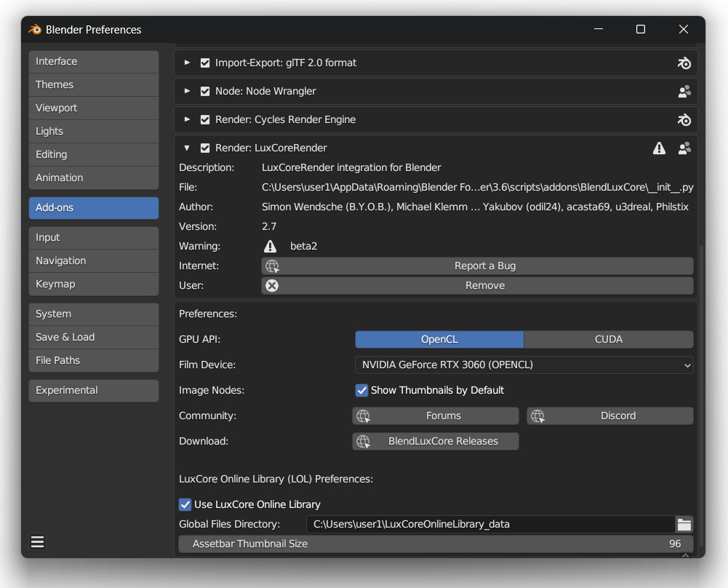This screenshot has height=588, width=728.
Task: Click the Assetbar Thumbnail Size slider
Action: 436,544
